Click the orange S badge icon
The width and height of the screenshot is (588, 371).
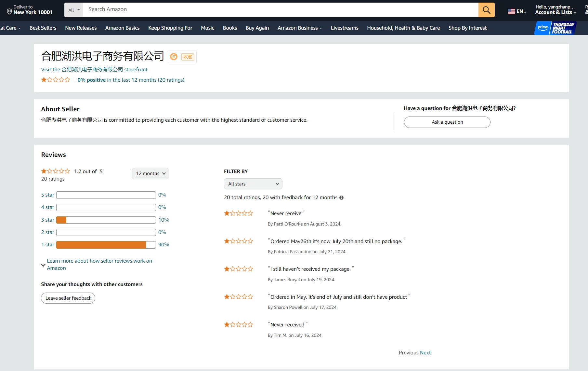174,57
